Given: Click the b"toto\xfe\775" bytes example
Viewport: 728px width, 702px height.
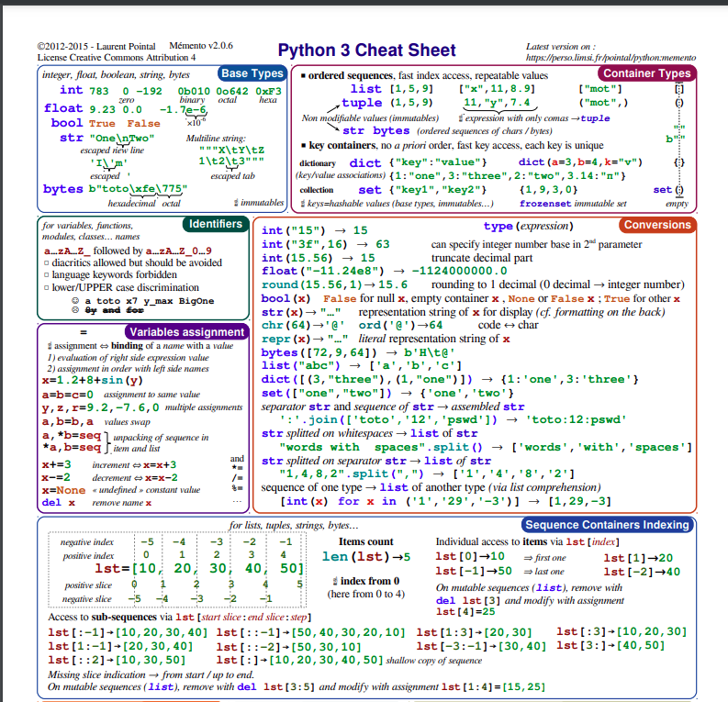Looking at the screenshot, I should (138, 189).
